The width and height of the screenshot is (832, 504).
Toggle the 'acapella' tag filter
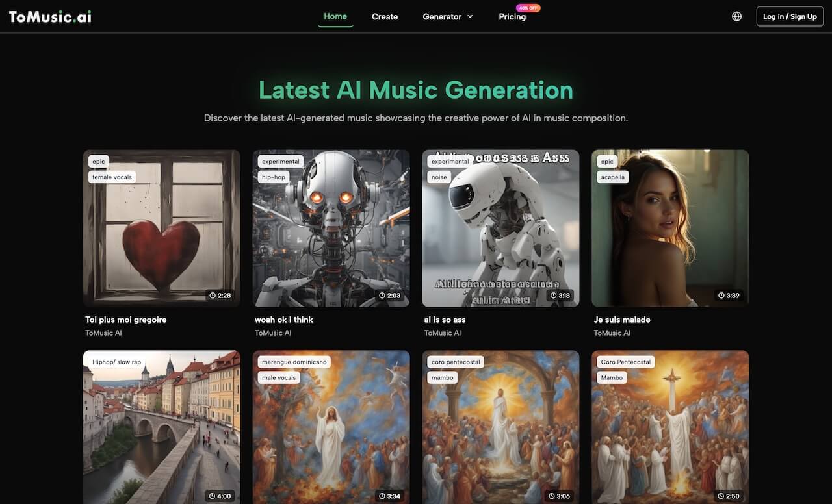612,177
